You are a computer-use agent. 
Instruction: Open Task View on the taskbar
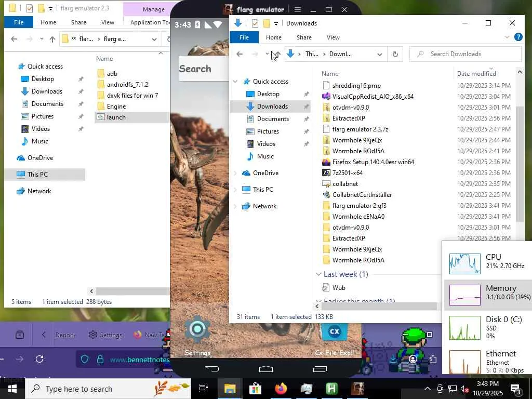[x=204, y=389]
